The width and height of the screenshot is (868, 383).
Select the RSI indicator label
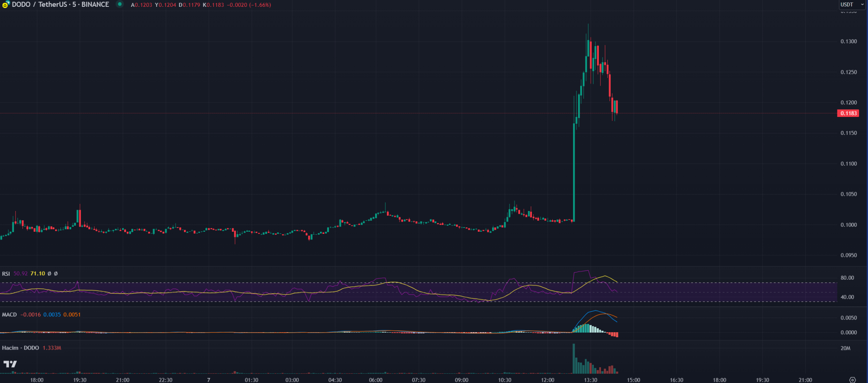tap(6, 274)
